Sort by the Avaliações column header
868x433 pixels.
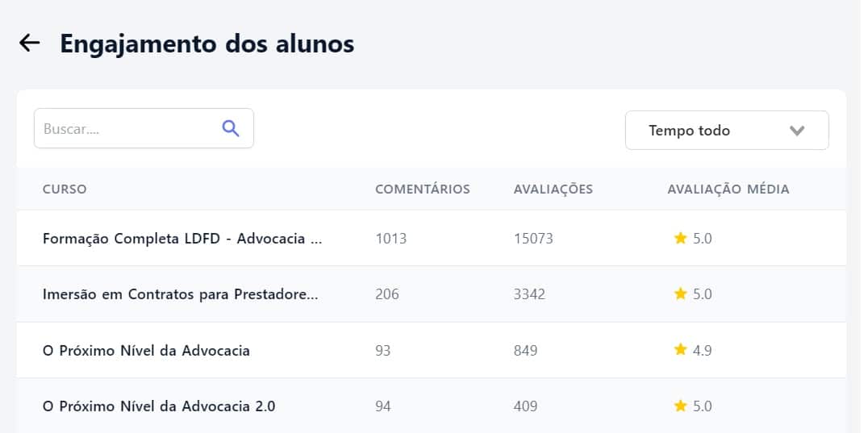(x=553, y=189)
